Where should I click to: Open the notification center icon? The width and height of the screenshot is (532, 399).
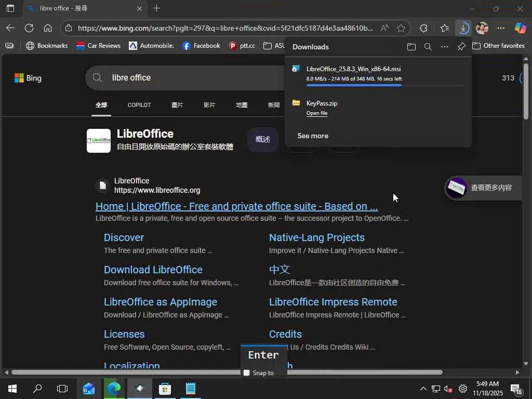[x=516, y=389]
